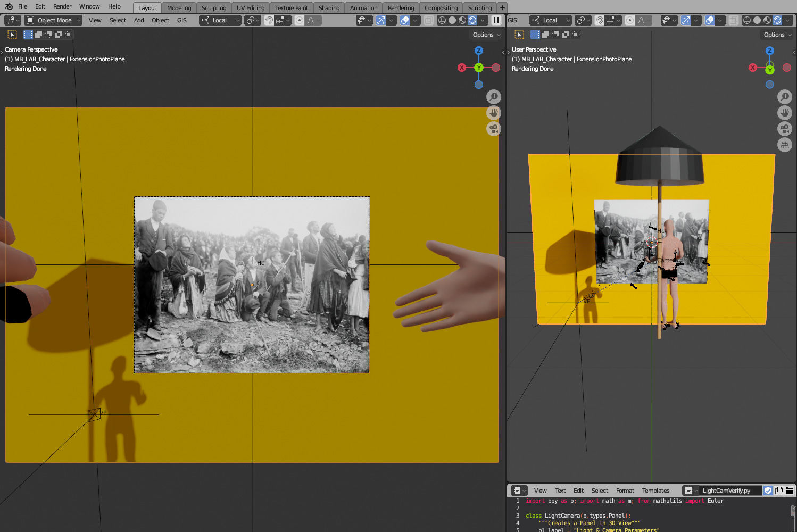797x532 pixels.
Task: Toggle fake user shield for LightCamVerify.py
Action: point(768,491)
